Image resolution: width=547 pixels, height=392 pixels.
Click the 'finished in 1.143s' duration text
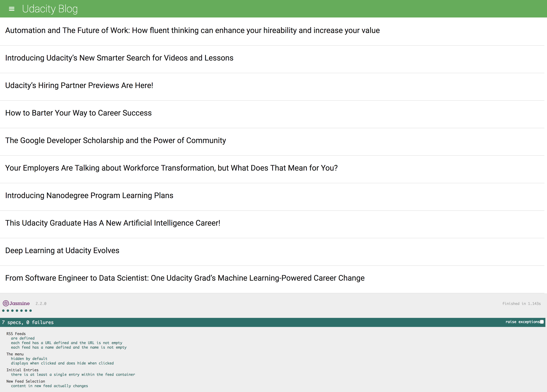(x=521, y=304)
